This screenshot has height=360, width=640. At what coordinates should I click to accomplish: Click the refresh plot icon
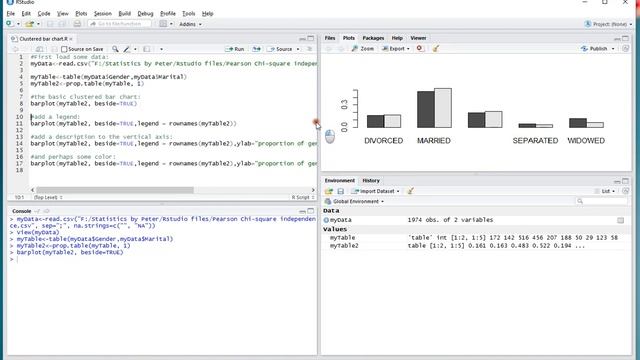(625, 49)
